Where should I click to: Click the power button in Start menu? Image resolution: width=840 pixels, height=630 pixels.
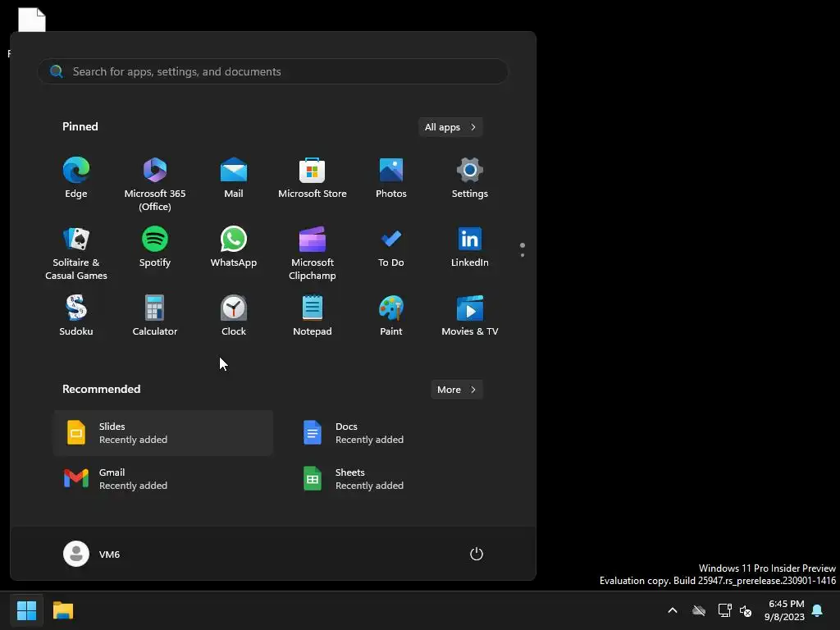click(477, 554)
